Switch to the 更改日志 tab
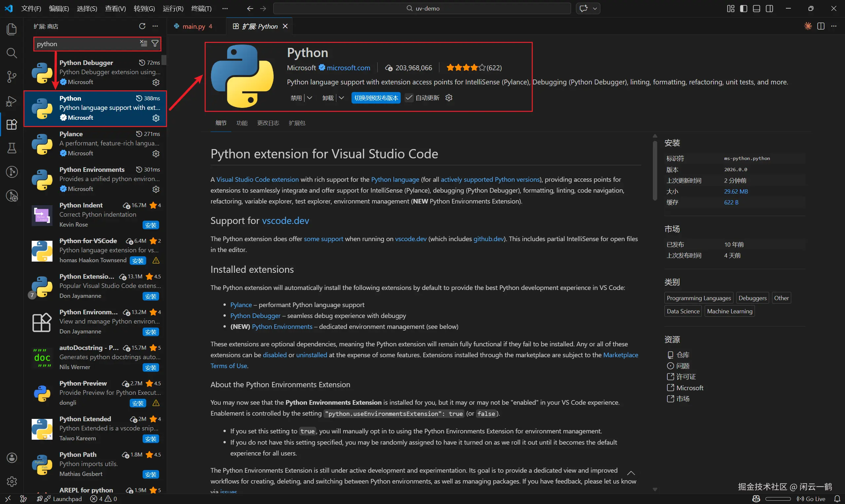This screenshot has height=504, width=845. (x=268, y=123)
